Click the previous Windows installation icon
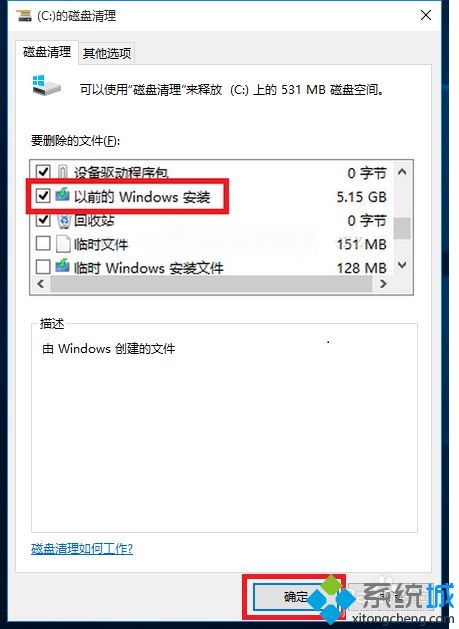 point(62,195)
